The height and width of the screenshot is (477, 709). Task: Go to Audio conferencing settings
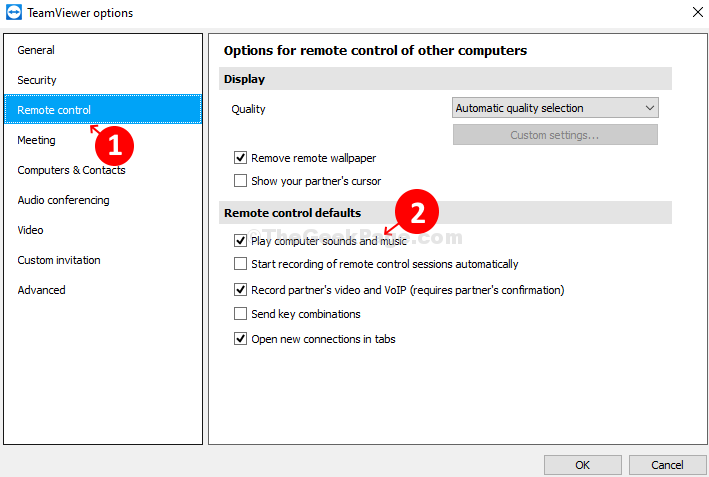pyautogui.click(x=103, y=200)
